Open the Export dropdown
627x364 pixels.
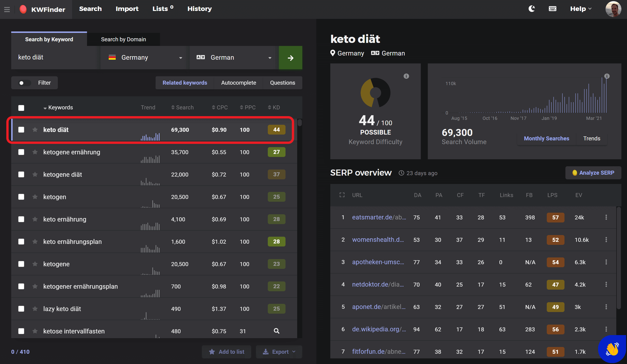coord(279,352)
